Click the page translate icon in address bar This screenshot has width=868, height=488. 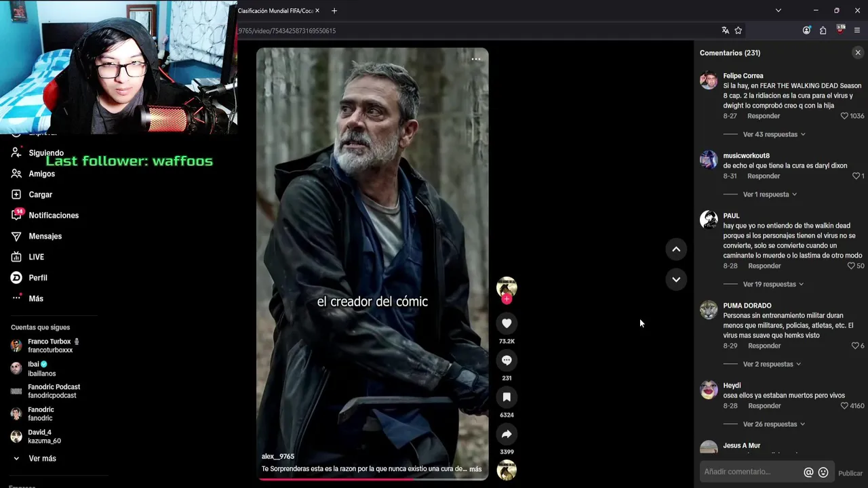[x=725, y=30]
